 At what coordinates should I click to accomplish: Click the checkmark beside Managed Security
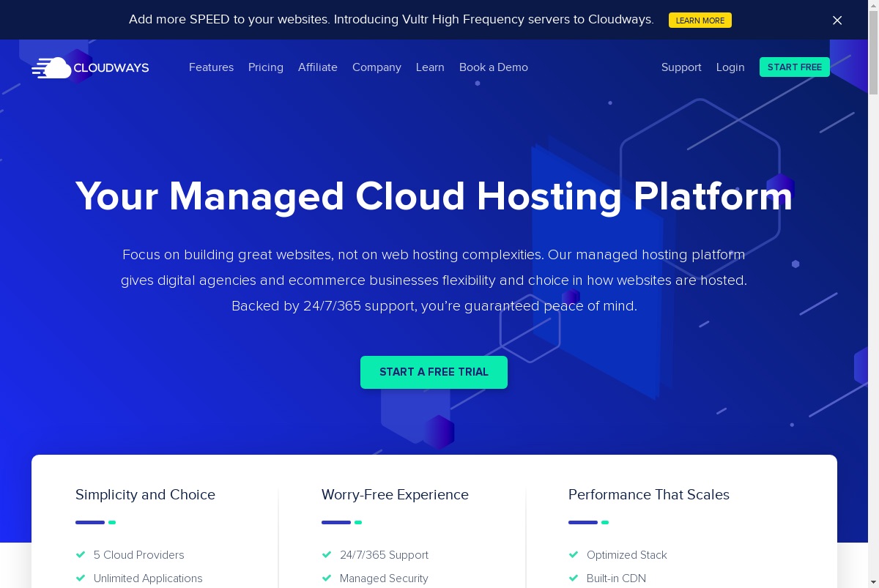point(327,578)
